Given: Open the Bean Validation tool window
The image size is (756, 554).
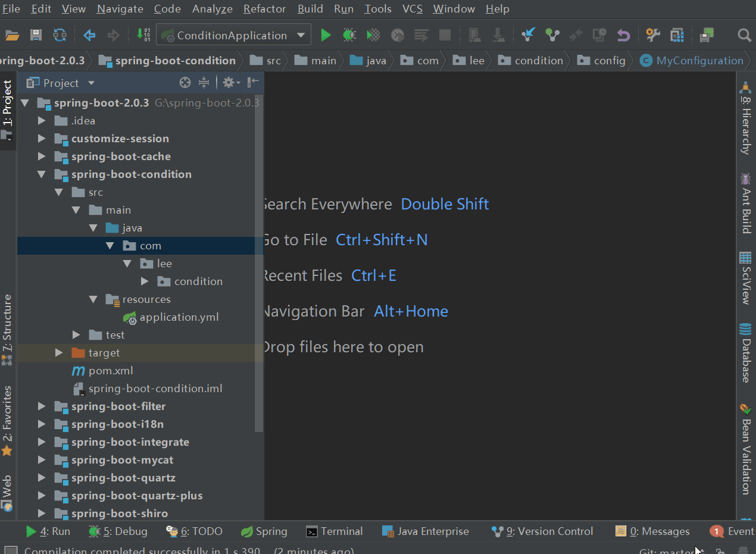Looking at the screenshot, I should [745, 449].
